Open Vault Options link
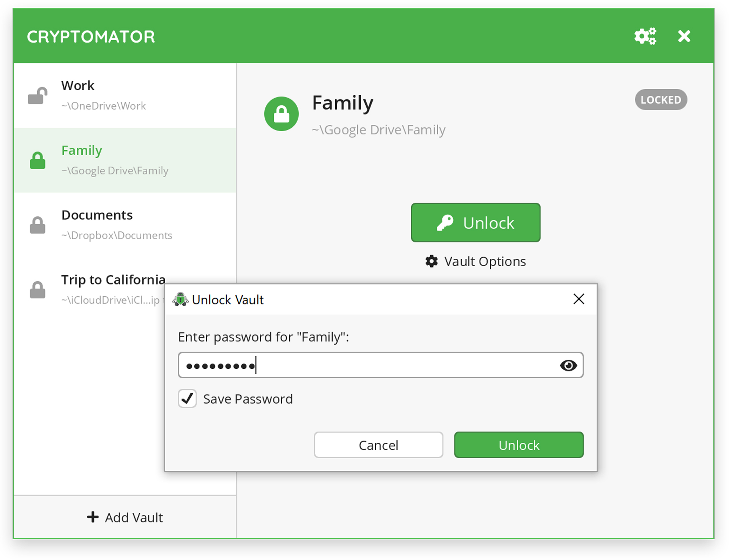 (x=484, y=261)
